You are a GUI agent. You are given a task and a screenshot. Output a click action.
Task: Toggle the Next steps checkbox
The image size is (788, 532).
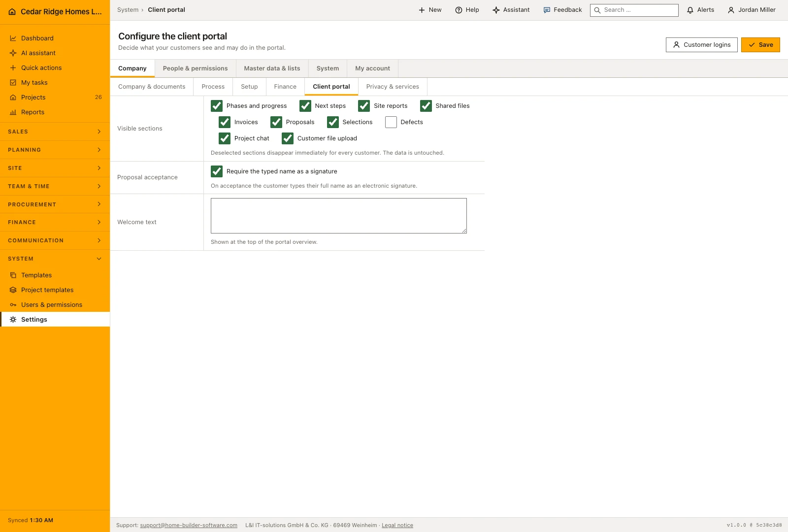coord(305,106)
